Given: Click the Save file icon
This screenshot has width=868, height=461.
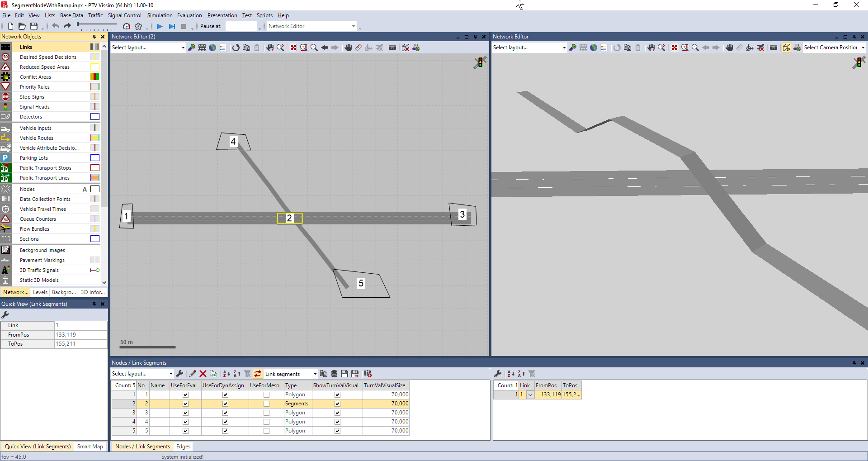Looking at the screenshot, I should point(34,27).
